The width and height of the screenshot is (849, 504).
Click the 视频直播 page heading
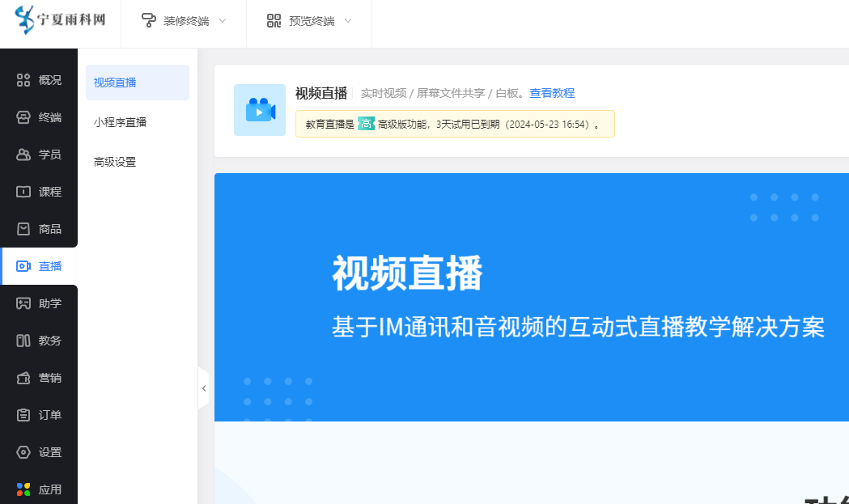(x=321, y=93)
